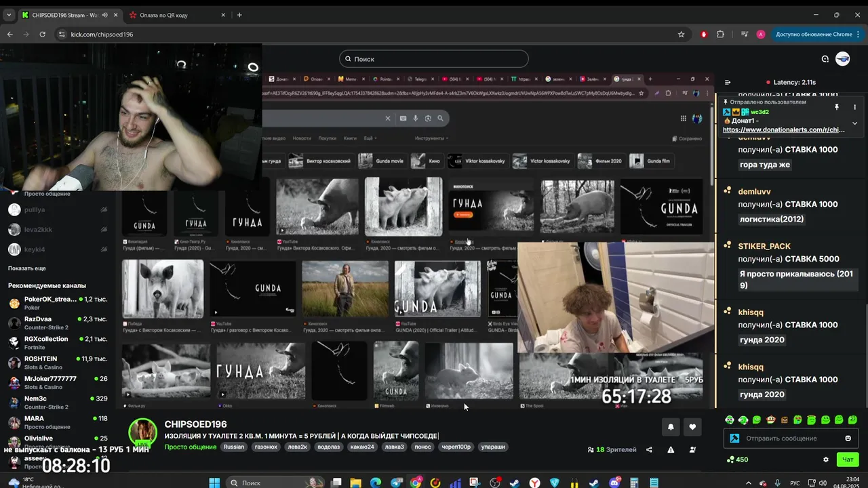Open Просто общение category link
This screenshot has width=868, height=488.
[191, 447]
